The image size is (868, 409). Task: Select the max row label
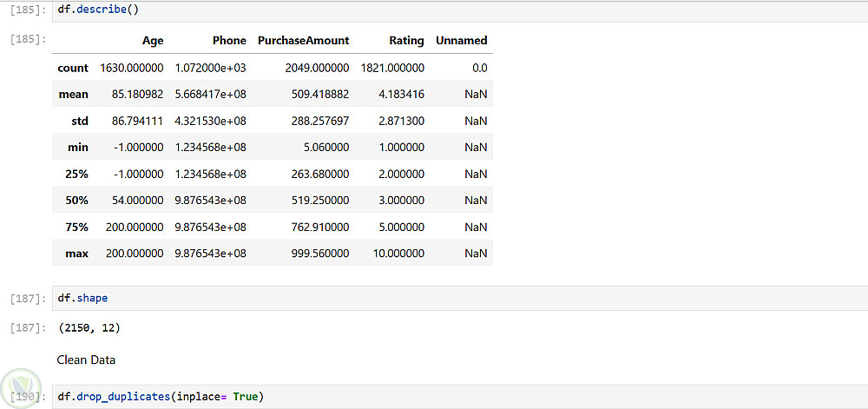point(78,254)
